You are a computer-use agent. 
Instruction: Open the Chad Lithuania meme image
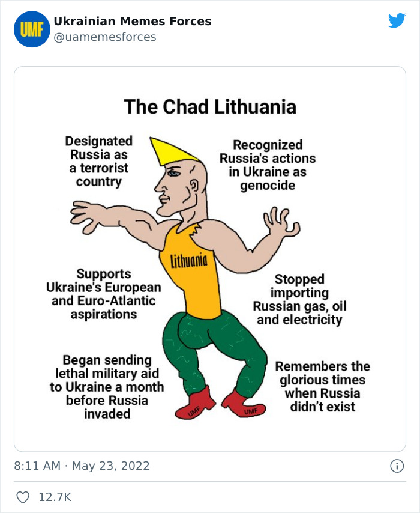(210, 258)
